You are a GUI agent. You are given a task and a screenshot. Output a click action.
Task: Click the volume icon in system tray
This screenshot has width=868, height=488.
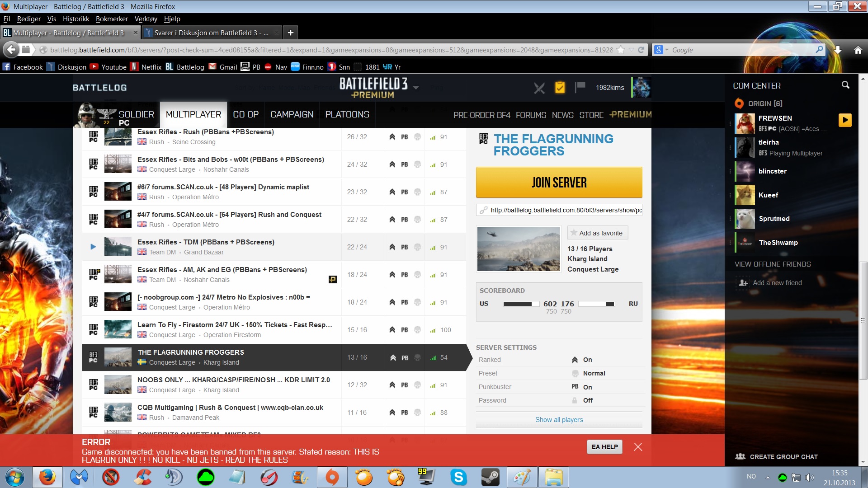coord(810,477)
